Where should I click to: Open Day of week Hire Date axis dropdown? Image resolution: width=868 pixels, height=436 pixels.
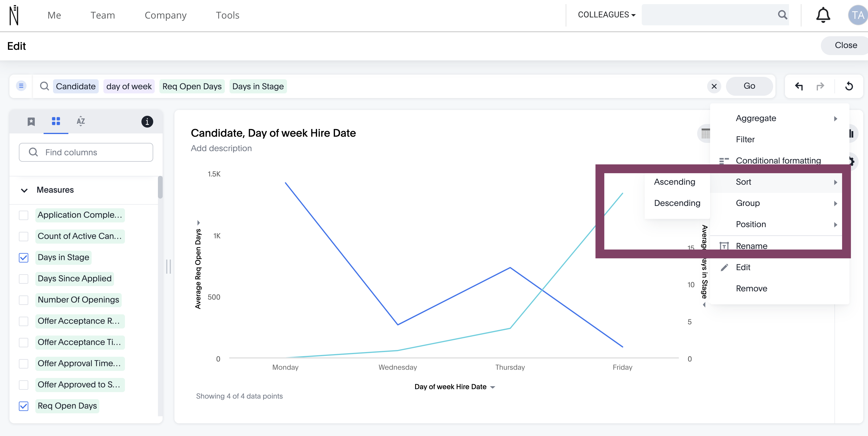493,387
